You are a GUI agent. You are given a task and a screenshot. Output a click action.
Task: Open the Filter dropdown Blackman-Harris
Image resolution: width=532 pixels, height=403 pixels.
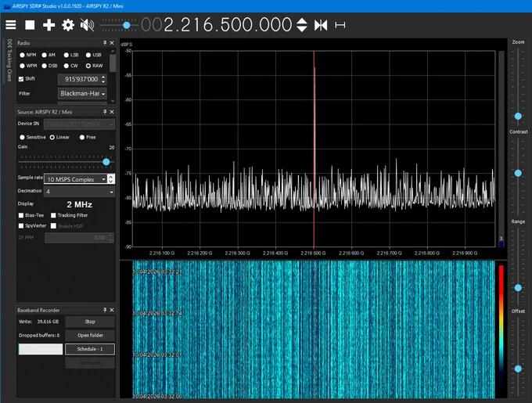pos(82,93)
